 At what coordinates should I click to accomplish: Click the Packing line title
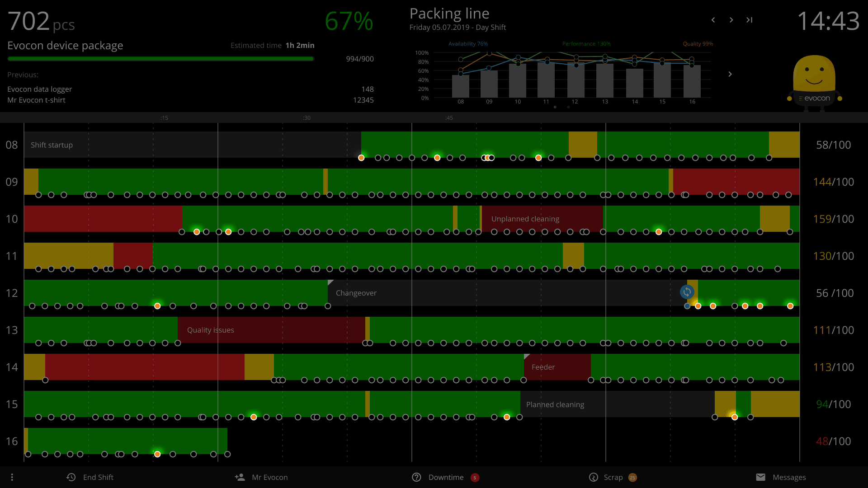pos(449,14)
